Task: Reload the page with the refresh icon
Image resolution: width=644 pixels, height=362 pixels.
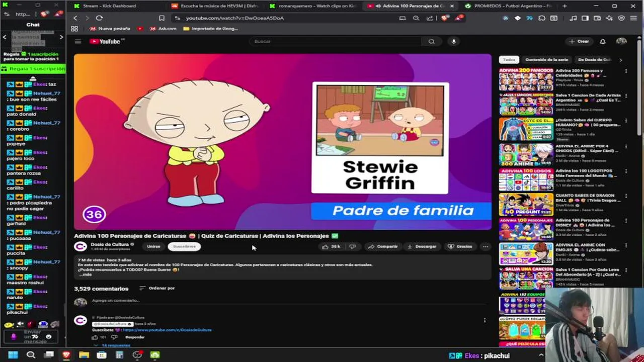Action: coord(99,18)
